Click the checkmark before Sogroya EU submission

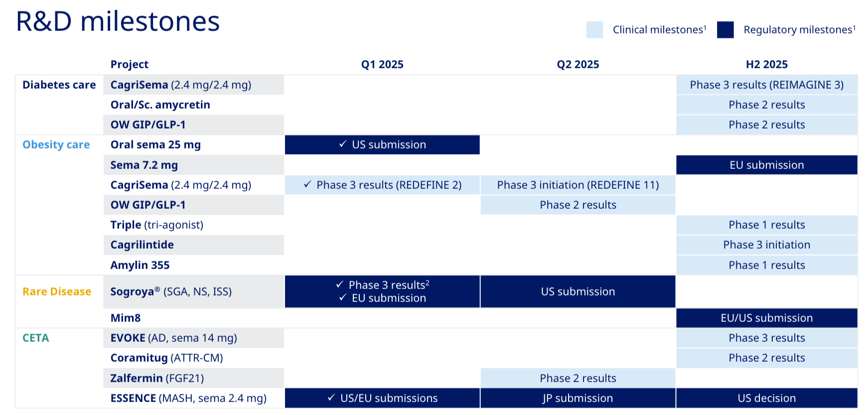[x=343, y=298]
